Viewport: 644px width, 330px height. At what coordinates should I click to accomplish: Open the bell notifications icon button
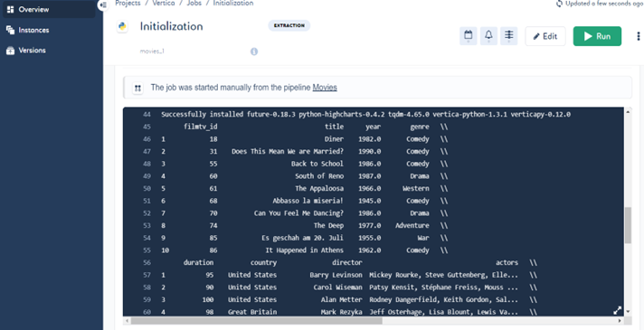pos(488,36)
